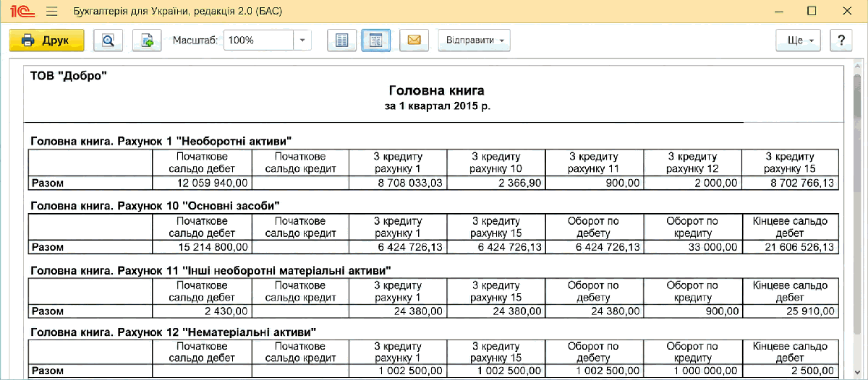The height and width of the screenshot is (380, 868).
Task: Click the Друк print button
Action: [47, 40]
